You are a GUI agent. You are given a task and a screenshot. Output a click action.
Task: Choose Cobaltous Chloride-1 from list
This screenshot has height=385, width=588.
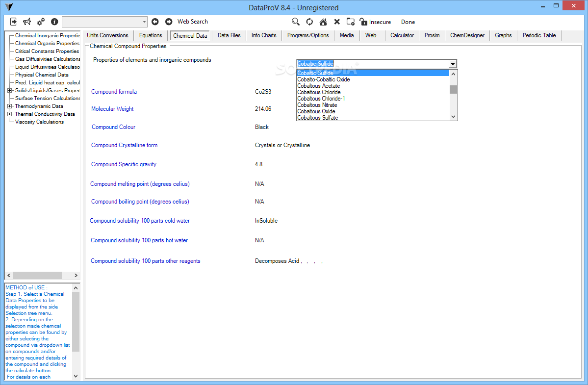coord(373,99)
